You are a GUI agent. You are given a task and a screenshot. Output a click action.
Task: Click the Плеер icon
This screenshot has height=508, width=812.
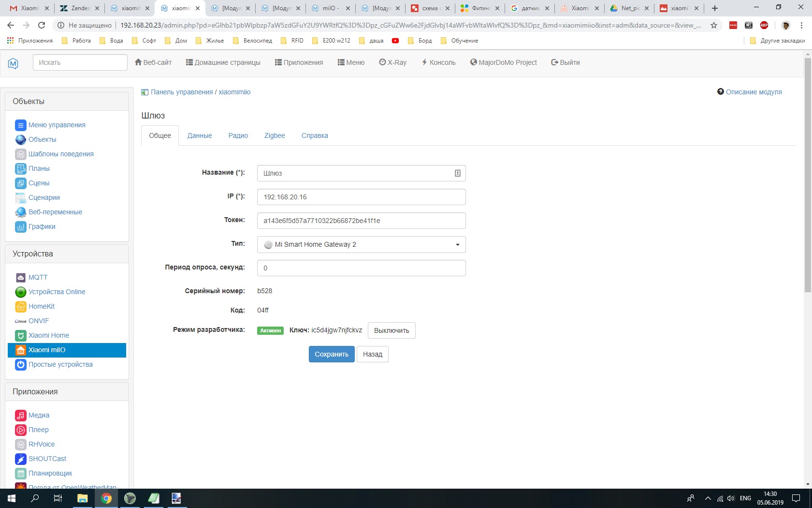click(x=20, y=430)
